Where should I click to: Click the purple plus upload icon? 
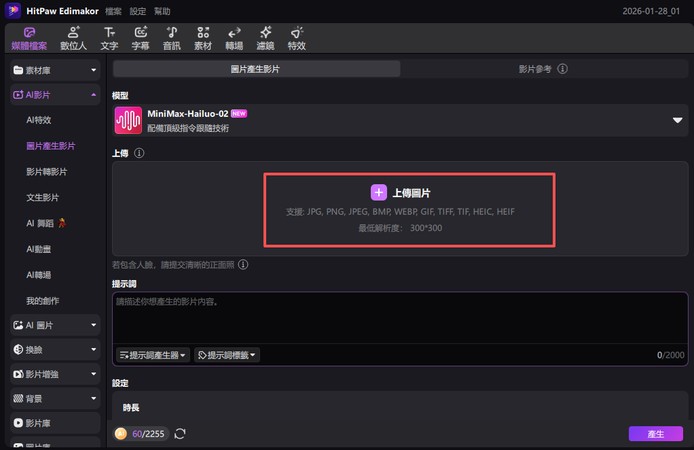coord(378,192)
